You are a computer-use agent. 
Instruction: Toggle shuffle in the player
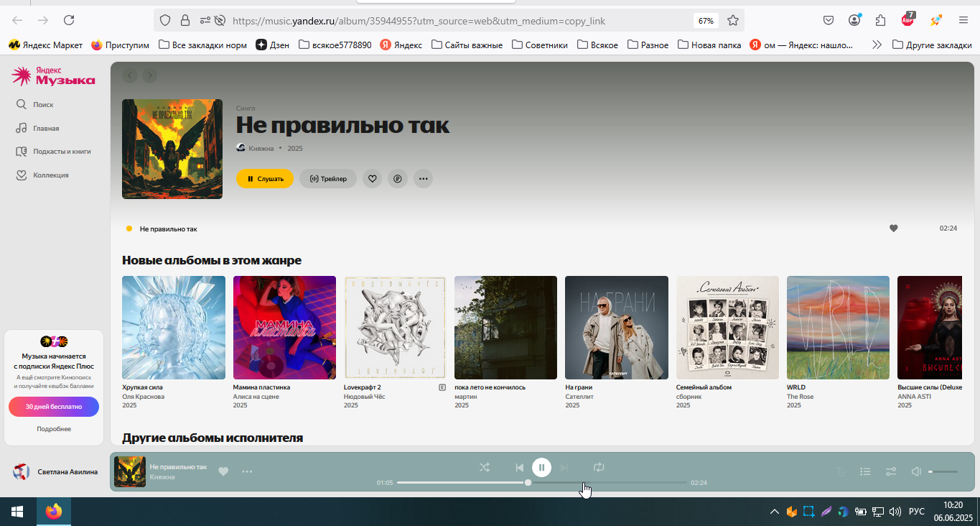[485, 468]
